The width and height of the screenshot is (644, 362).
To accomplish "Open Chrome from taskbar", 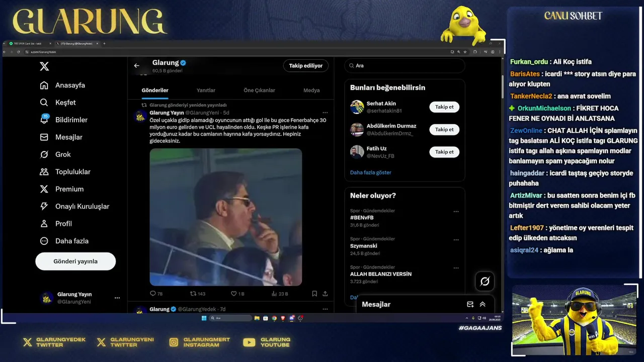I will tap(274, 318).
